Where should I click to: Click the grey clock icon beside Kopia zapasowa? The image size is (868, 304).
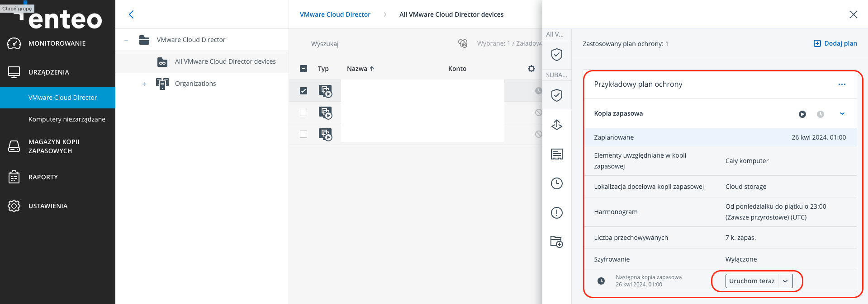[821, 114]
